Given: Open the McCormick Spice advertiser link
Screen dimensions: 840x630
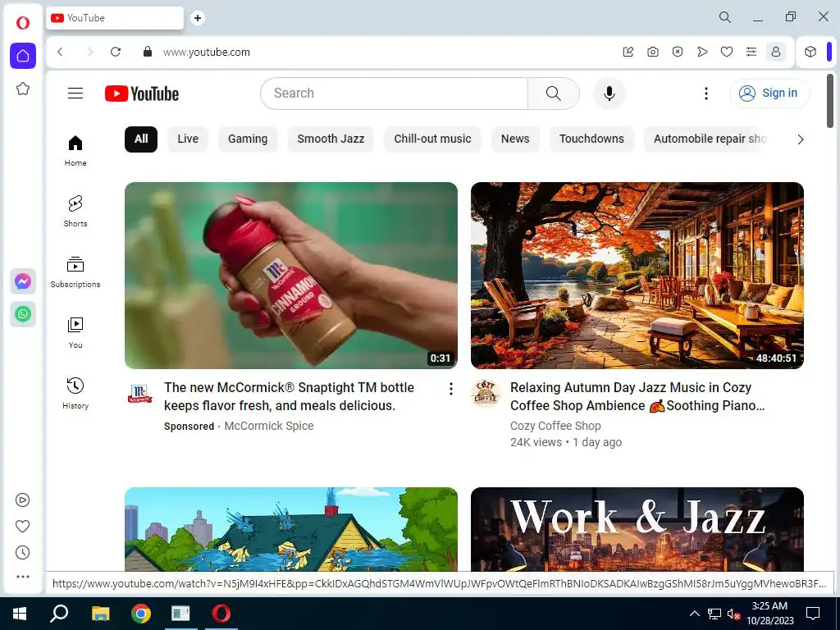Looking at the screenshot, I should pyautogui.click(x=269, y=426).
